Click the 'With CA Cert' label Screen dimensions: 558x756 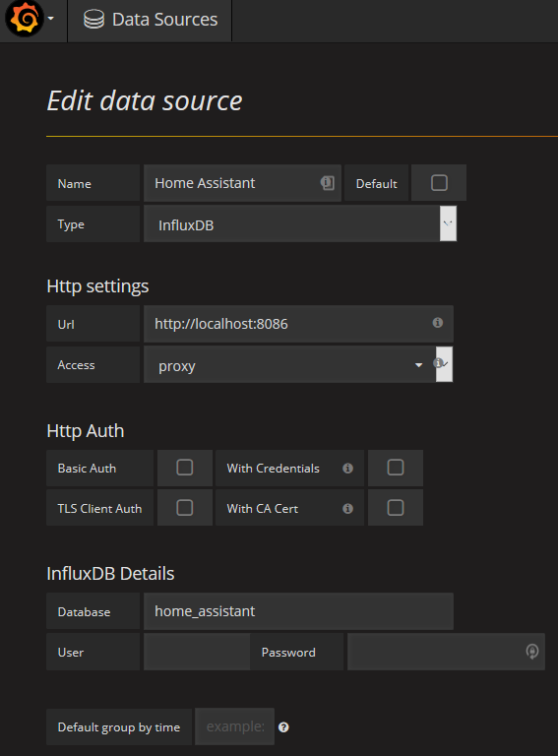[x=263, y=509]
